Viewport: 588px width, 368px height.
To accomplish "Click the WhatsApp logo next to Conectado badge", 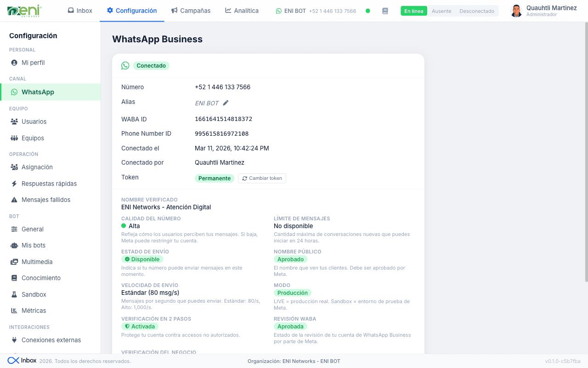I will 125,66.
